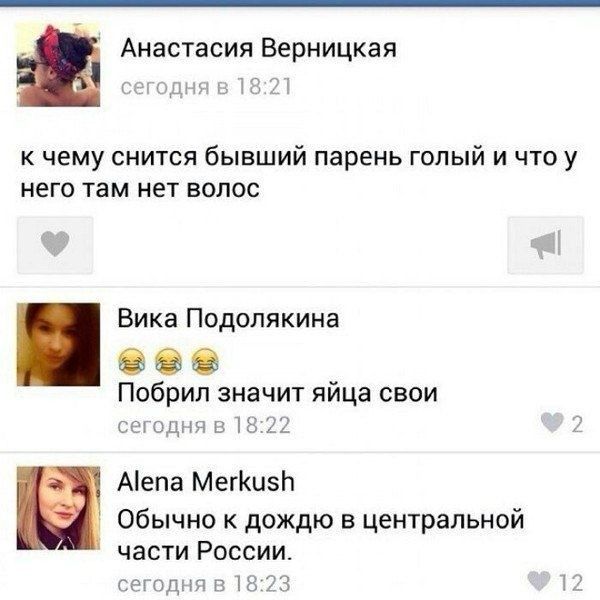Open the profile name Вика Подолякина
Screen dimensions: 600x600
coord(228,318)
